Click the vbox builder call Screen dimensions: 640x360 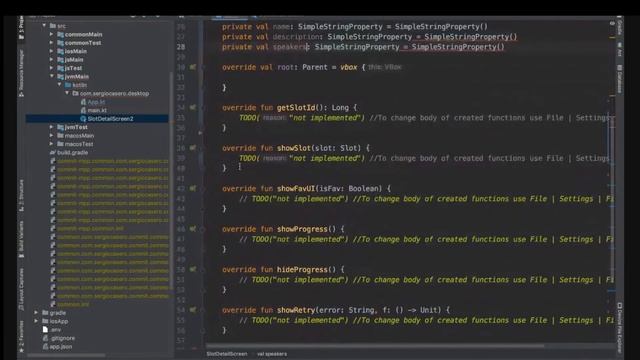pyautogui.click(x=349, y=67)
